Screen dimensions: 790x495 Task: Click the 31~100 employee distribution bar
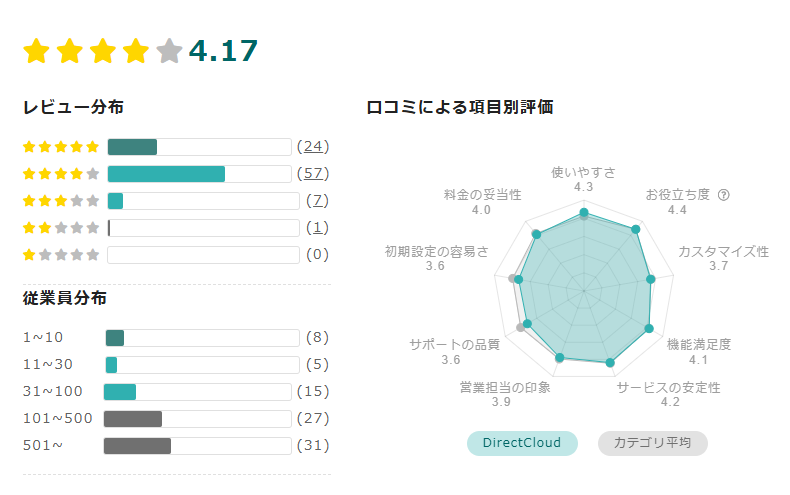pos(198,392)
